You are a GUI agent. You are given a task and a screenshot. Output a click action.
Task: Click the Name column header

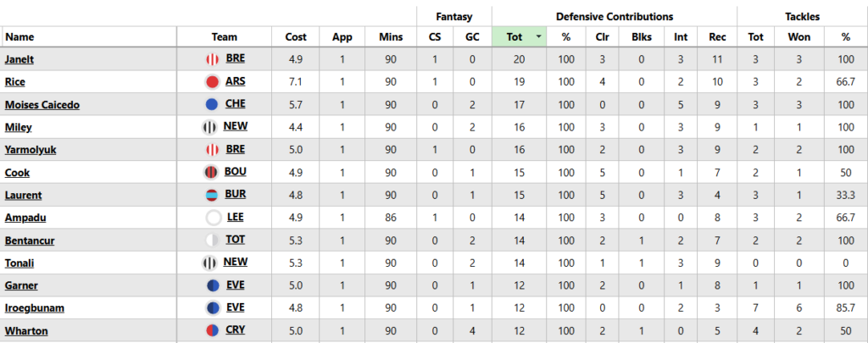20,37
